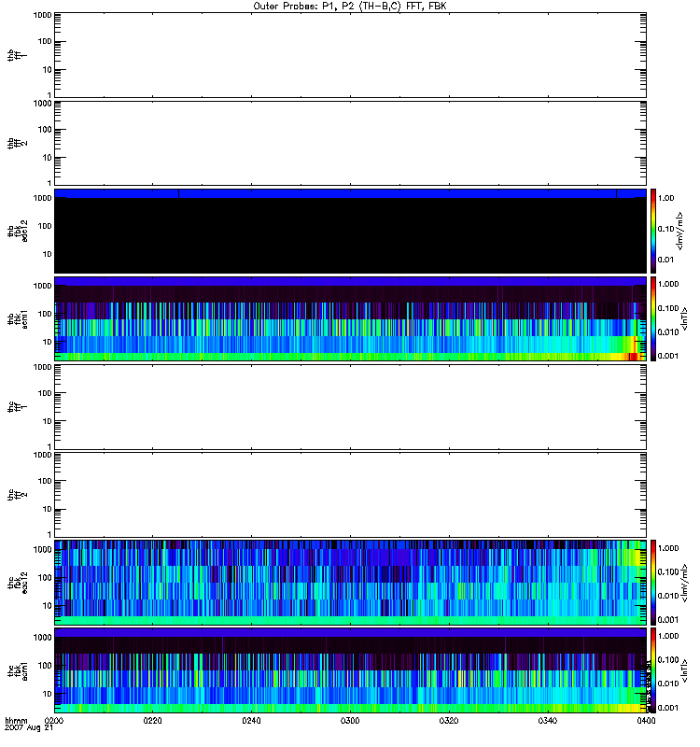Click the "2007 Aug 21" date label
700x747 pixels.
pos(26,729)
